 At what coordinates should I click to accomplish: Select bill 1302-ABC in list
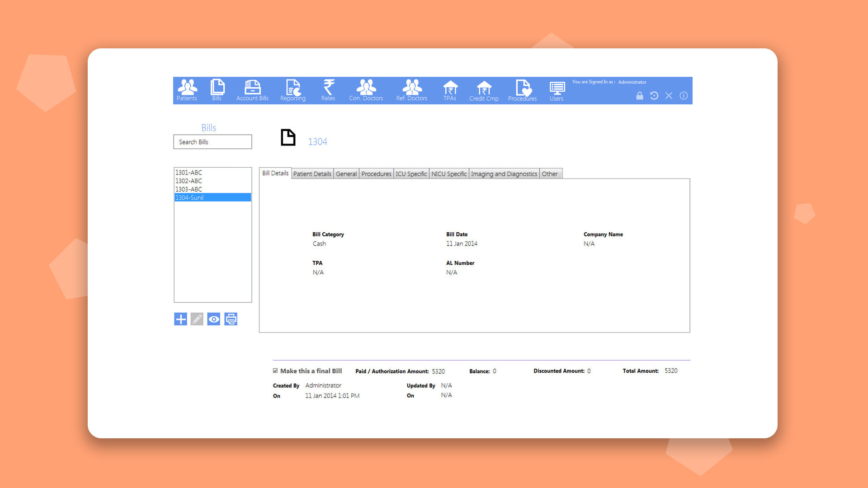point(189,181)
